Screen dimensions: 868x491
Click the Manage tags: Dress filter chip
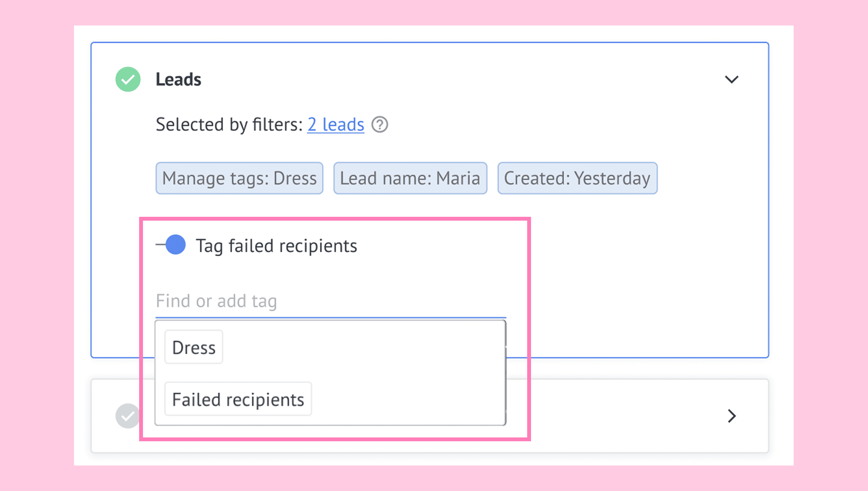[x=239, y=178]
